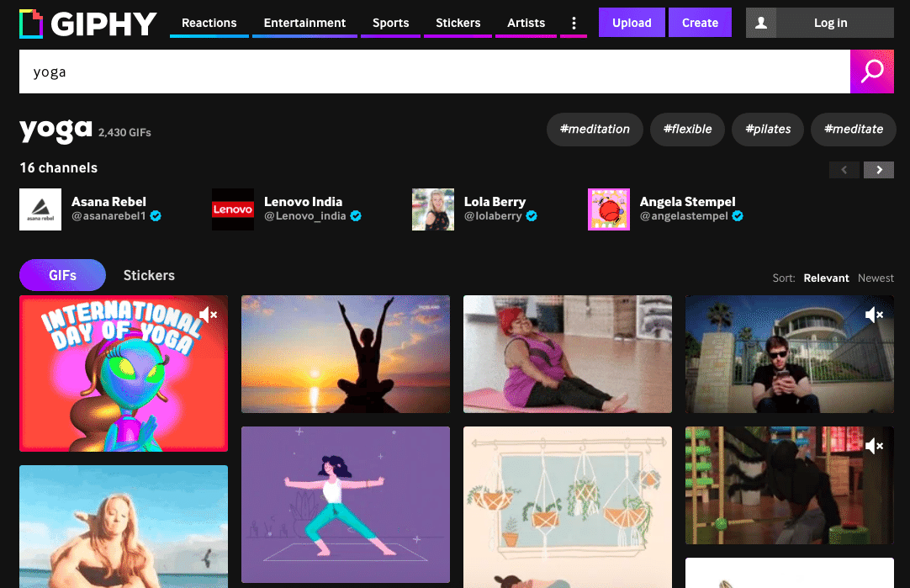Image resolution: width=910 pixels, height=588 pixels.
Task: Click the Asana Rebel channel name
Action: 108,202
